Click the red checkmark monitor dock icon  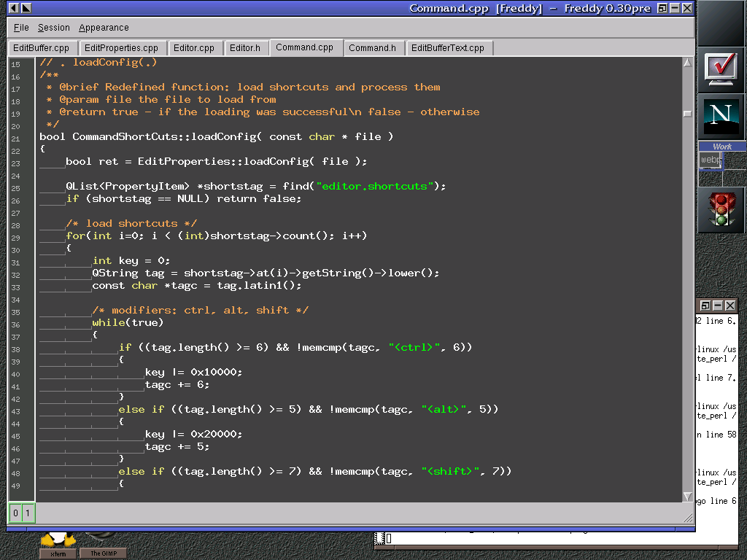pos(721,69)
